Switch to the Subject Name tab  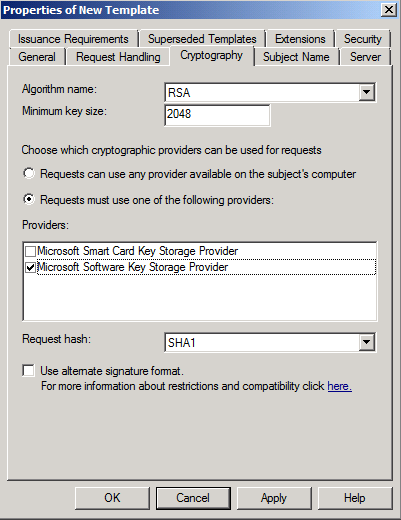pyautogui.click(x=296, y=57)
